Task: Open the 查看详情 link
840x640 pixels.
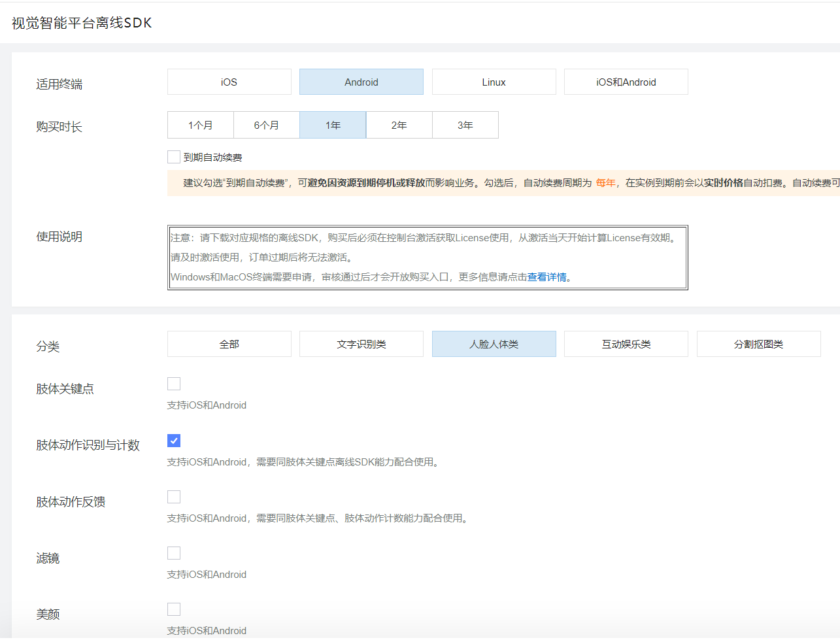Action: pyautogui.click(x=547, y=277)
